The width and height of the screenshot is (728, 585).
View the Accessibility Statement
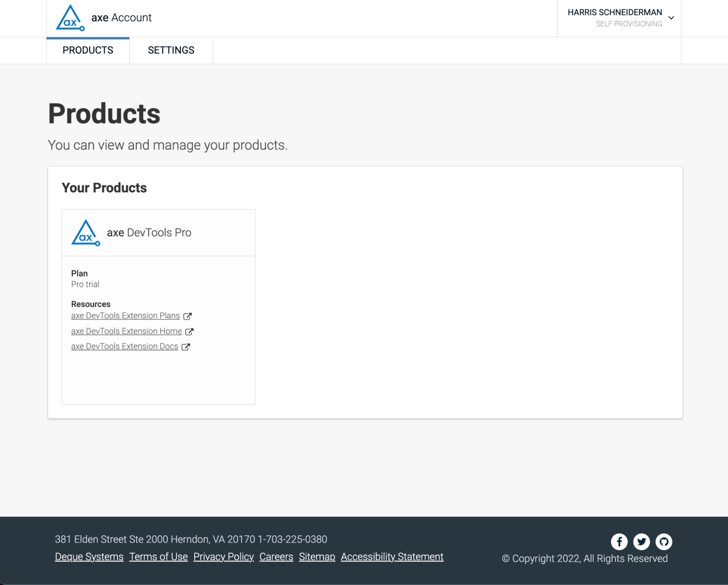(391, 557)
